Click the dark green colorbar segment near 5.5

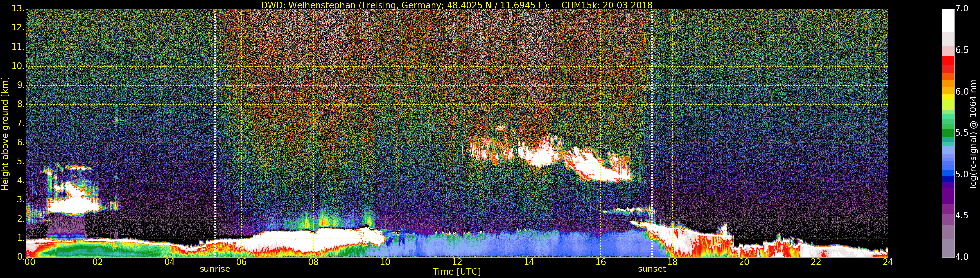948,133
